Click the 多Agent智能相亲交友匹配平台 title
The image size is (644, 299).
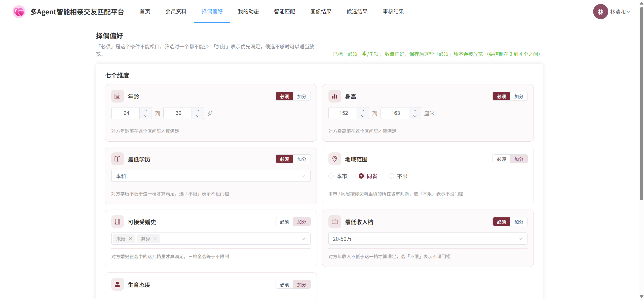pyautogui.click(x=77, y=12)
